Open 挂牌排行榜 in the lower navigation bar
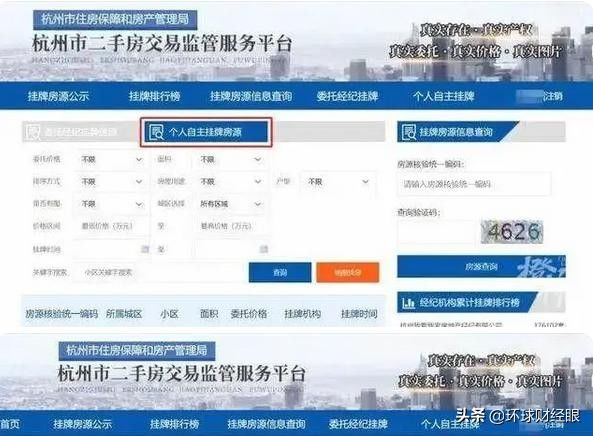 (x=174, y=424)
